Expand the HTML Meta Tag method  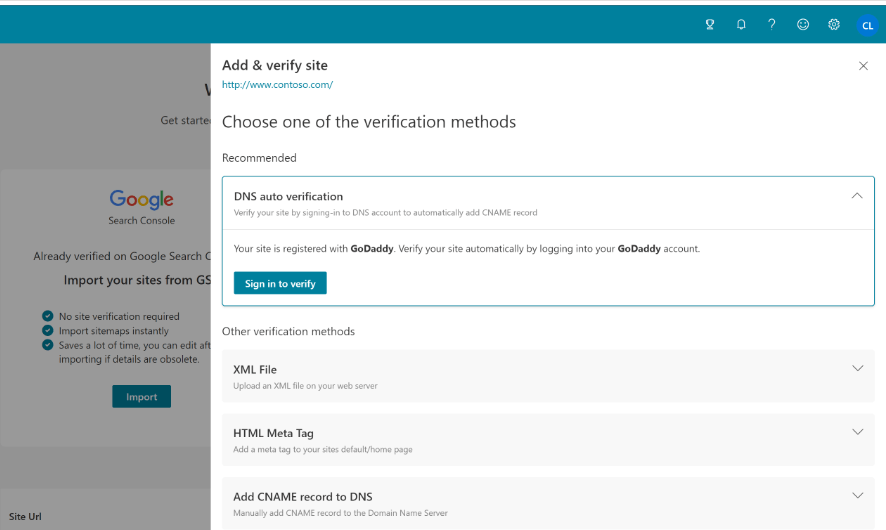(857, 432)
